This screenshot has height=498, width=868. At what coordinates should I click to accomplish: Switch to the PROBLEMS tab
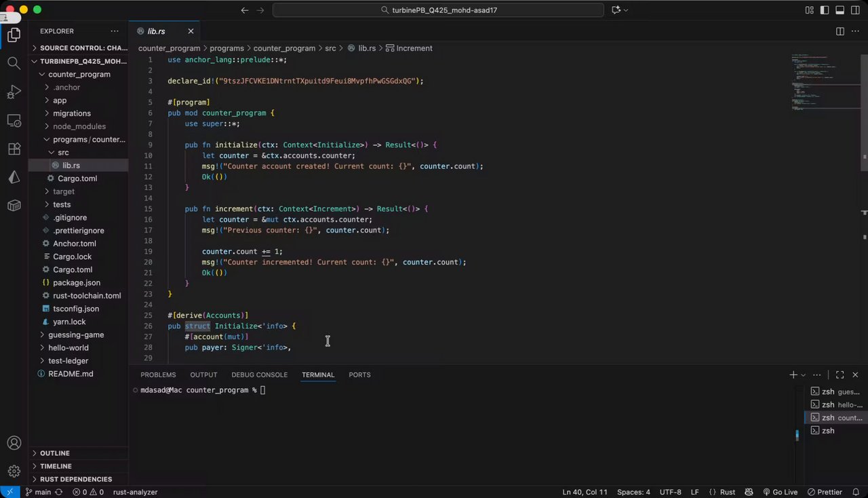(158, 375)
